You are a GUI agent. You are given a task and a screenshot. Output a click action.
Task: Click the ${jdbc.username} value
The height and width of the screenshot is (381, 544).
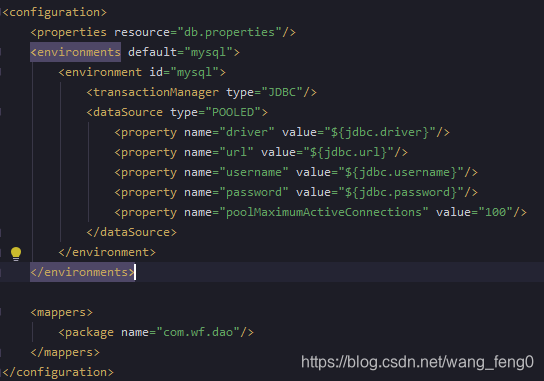401,172
